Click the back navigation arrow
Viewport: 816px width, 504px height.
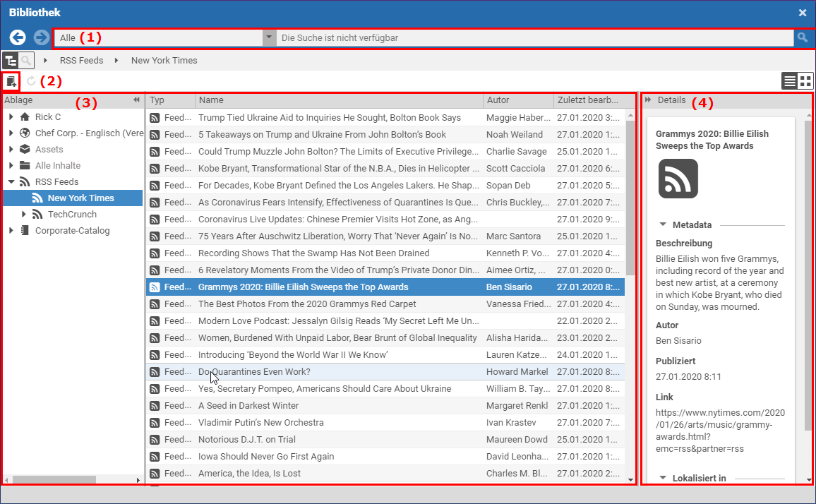coord(18,37)
